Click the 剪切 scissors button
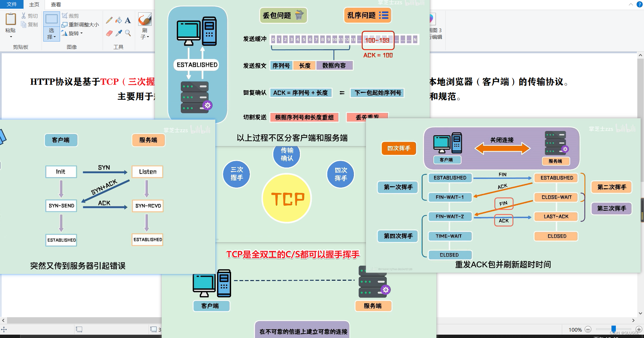 click(30, 16)
